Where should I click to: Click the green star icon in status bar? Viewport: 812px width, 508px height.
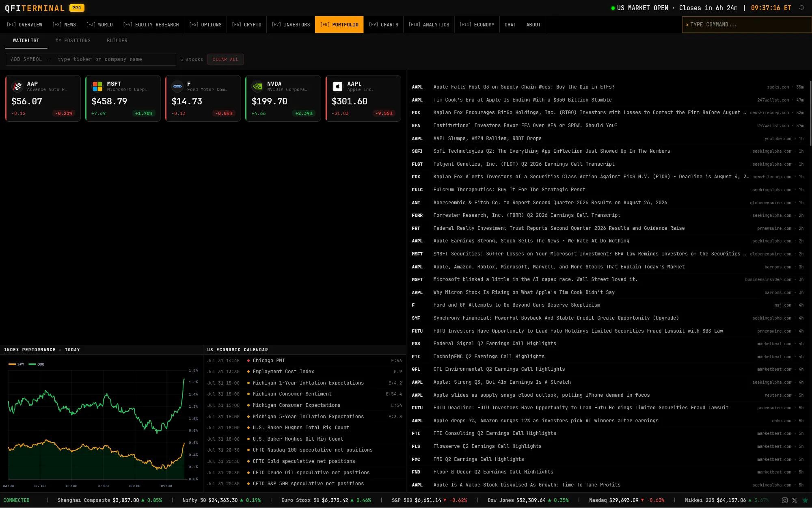click(805, 500)
